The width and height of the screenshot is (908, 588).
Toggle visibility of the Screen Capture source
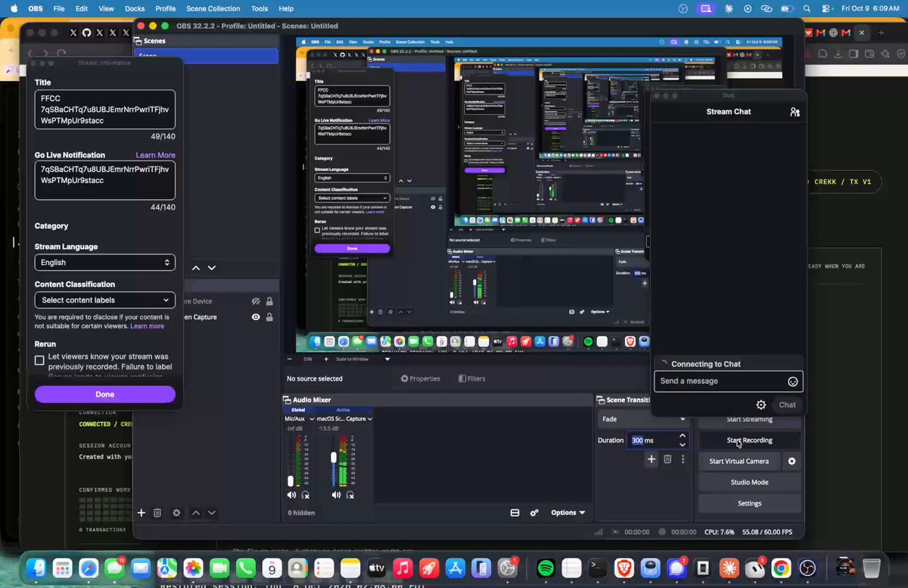point(256,317)
